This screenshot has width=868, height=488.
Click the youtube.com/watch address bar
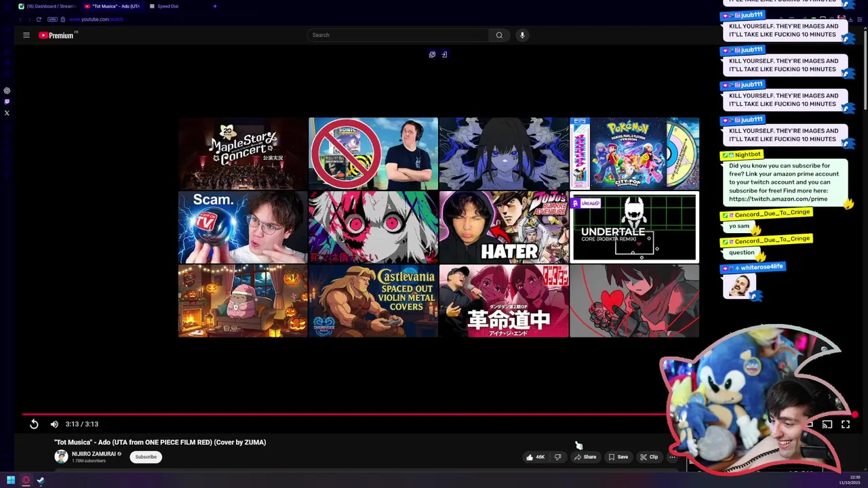click(x=96, y=19)
